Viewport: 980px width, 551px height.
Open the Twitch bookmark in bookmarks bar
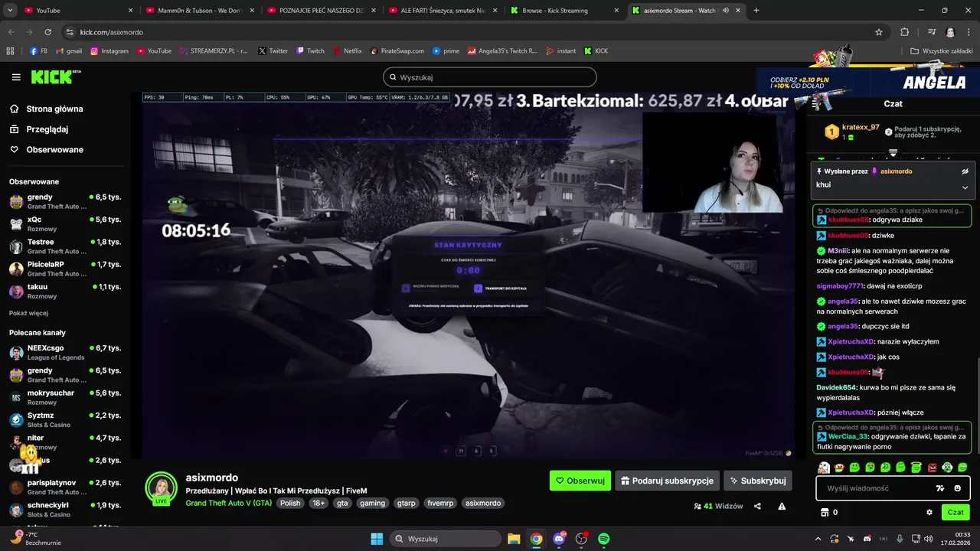[x=309, y=51]
